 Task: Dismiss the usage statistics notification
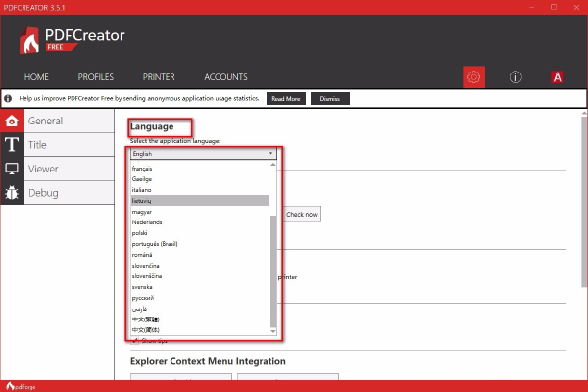(x=329, y=99)
